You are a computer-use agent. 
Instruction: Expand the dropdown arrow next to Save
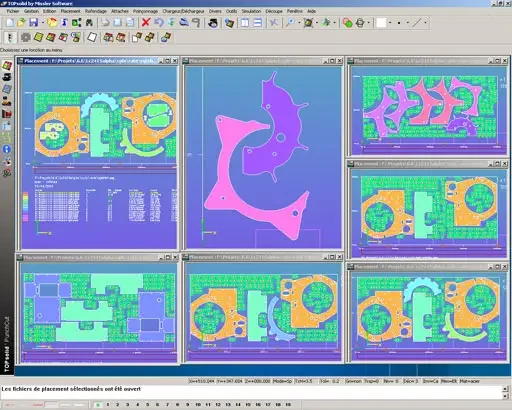(x=43, y=23)
